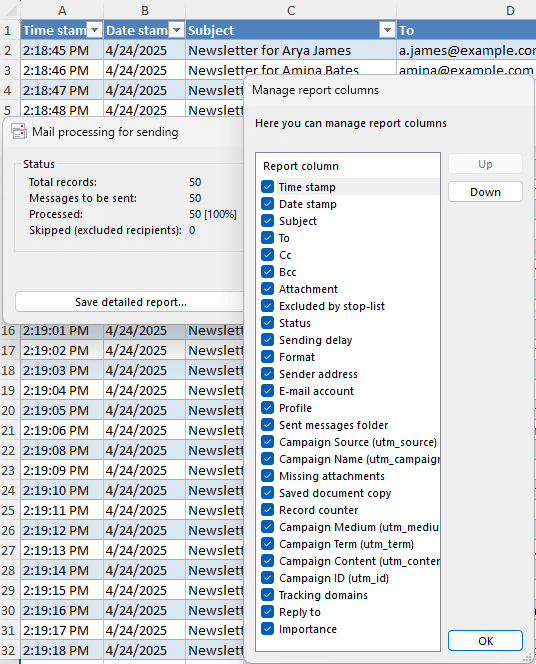Select spreadsheet row 2 header
The height and width of the screenshot is (664, 536).
tap(8, 50)
